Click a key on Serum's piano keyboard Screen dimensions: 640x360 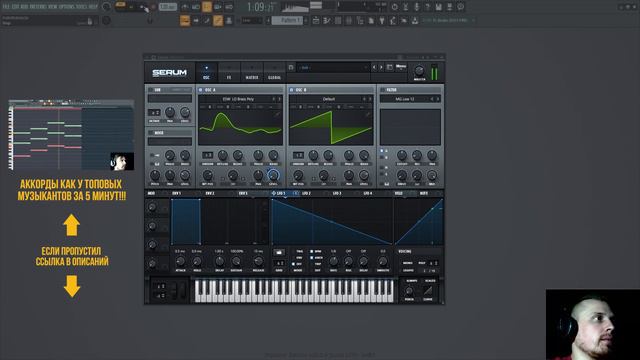[x=294, y=291]
